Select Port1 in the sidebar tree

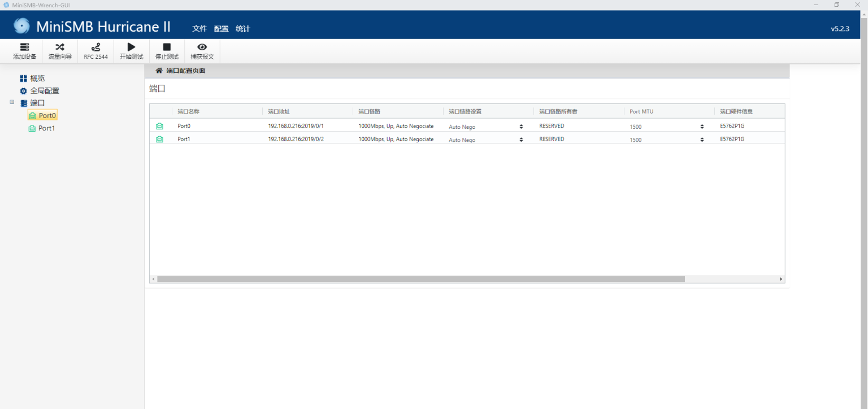[x=46, y=128]
